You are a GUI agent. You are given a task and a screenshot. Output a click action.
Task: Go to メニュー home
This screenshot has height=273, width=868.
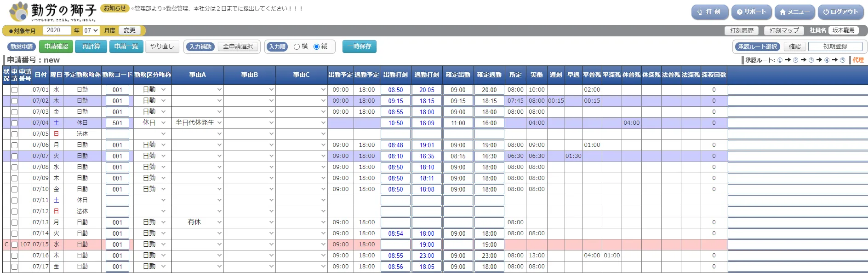(x=794, y=12)
